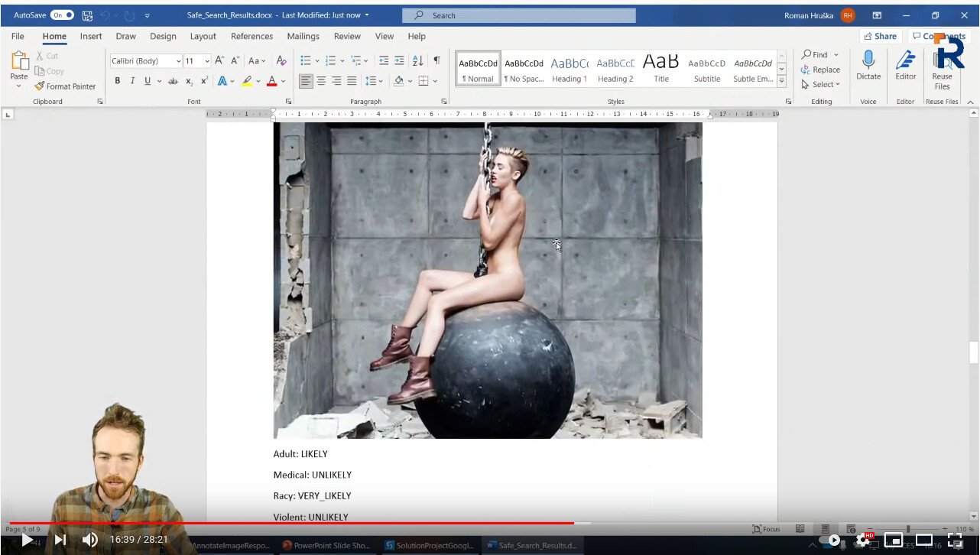Apply the Title style
The height and width of the screenshot is (555, 980).
click(x=661, y=68)
